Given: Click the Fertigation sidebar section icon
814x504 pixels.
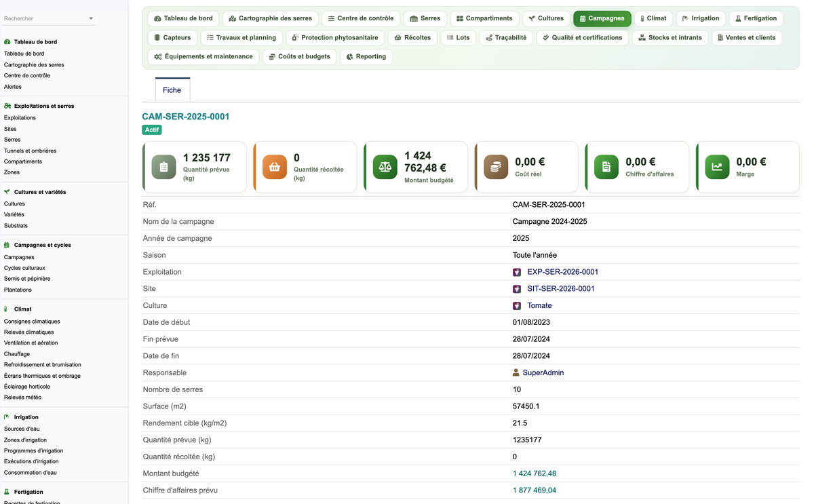Looking at the screenshot, I should (7, 492).
